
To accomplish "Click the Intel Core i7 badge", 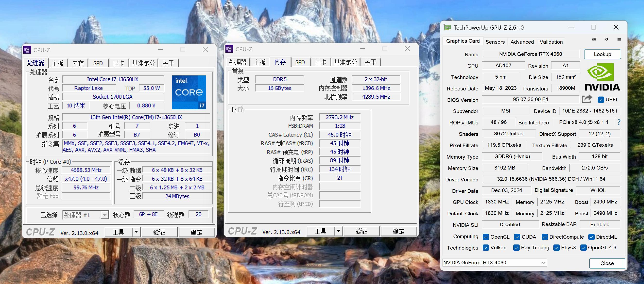I will (189, 92).
